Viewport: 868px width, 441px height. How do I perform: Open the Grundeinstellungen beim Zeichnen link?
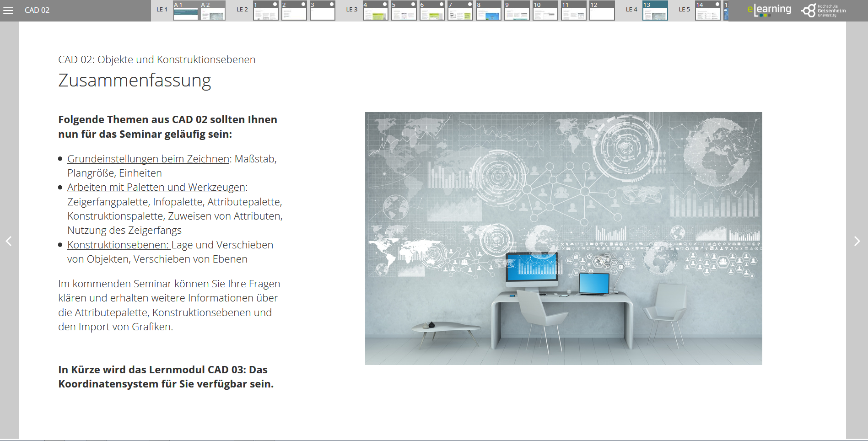(148, 159)
